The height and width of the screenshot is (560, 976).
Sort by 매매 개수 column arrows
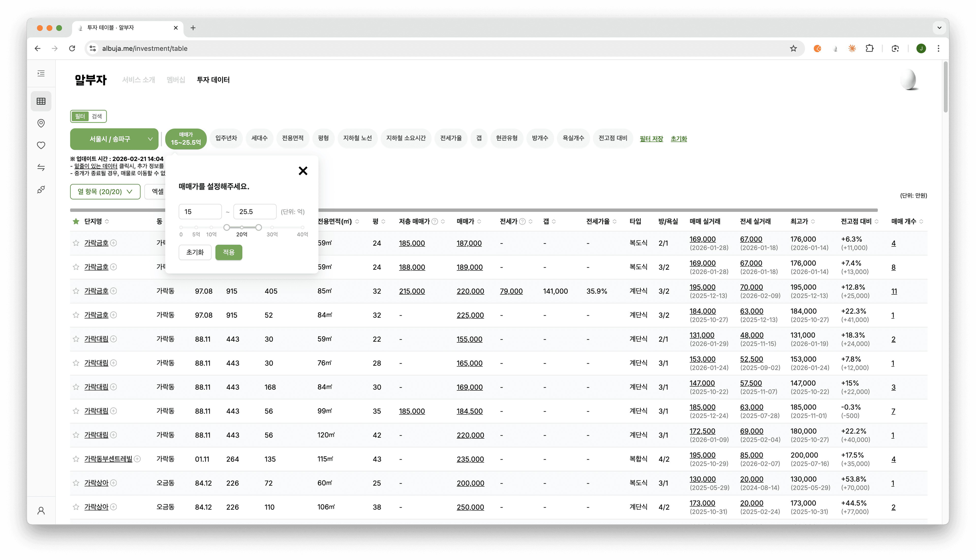(x=921, y=221)
